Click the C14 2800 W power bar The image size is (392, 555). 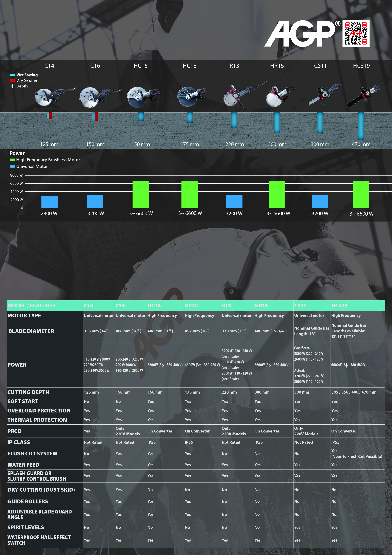click(50, 202)
